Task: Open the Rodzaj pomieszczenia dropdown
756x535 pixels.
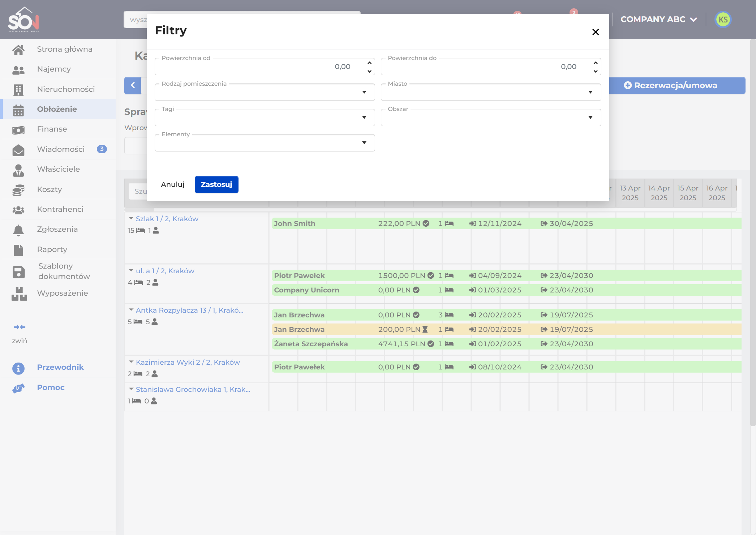Action: pyautogui.click(x=265, y=92)
